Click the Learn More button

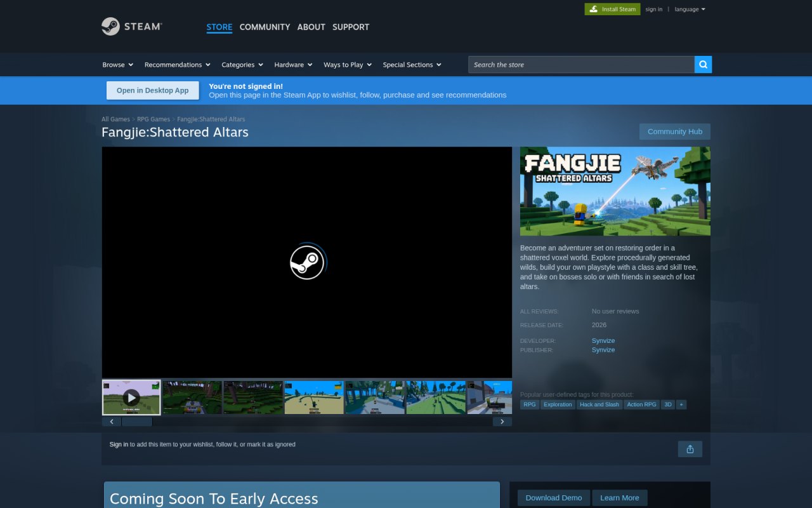tap(620, 498)
